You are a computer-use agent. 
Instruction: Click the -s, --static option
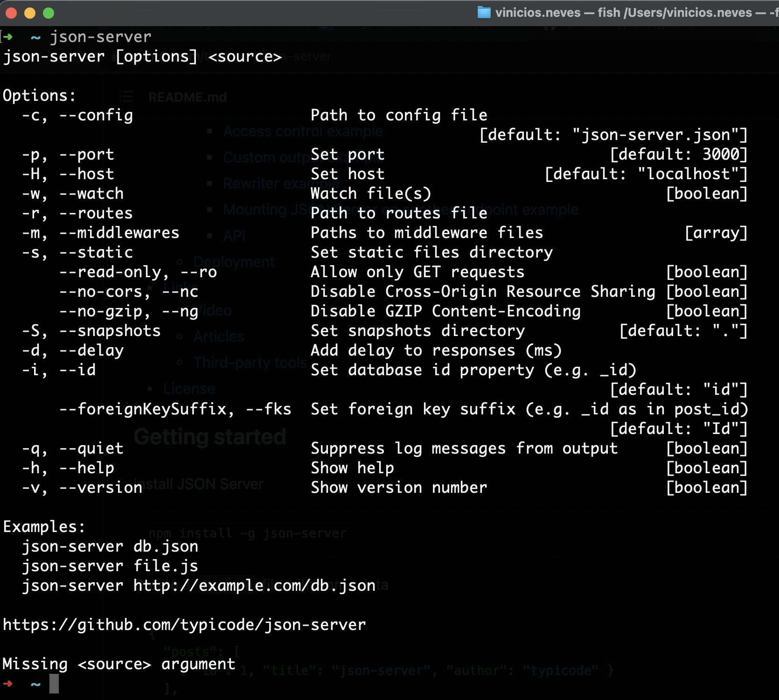(77, 252)
